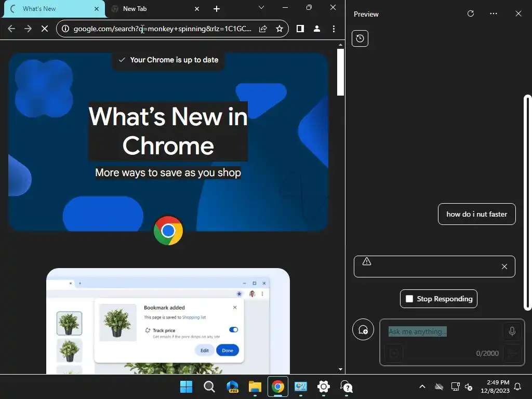Viewport: 532px width, 399px height.
Task: Close the Bookmark added popup
Action: 235,308
